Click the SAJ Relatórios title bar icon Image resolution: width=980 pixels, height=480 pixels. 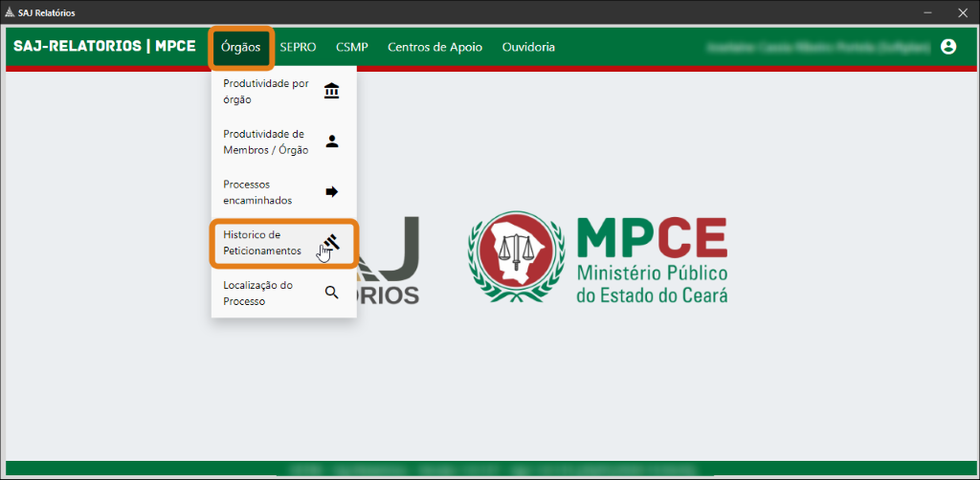10,12
